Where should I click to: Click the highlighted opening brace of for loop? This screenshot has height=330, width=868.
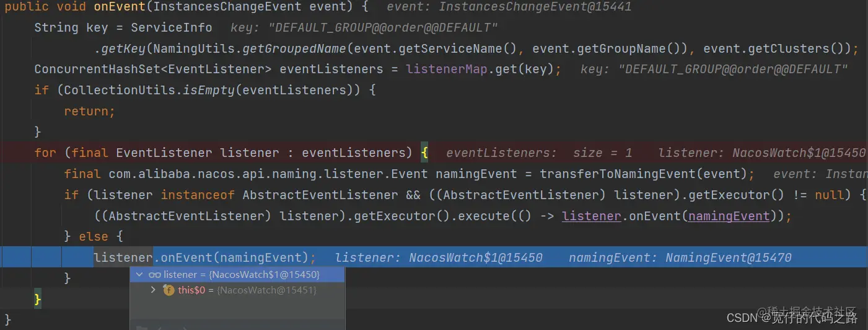click(424, 153)
